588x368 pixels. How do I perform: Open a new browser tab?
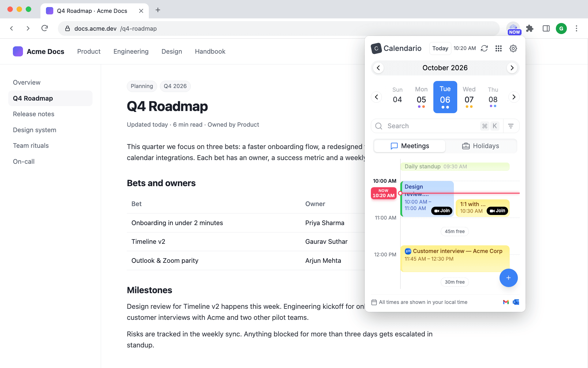click(x=158, y=10)
